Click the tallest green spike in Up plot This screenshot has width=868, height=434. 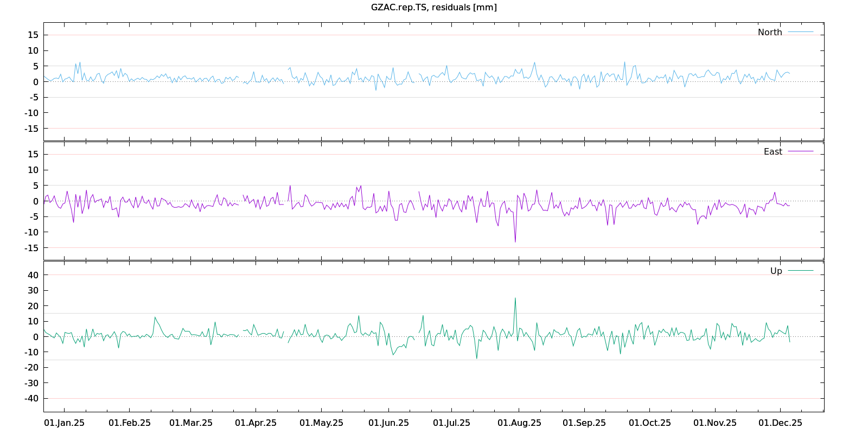(515, 298)
